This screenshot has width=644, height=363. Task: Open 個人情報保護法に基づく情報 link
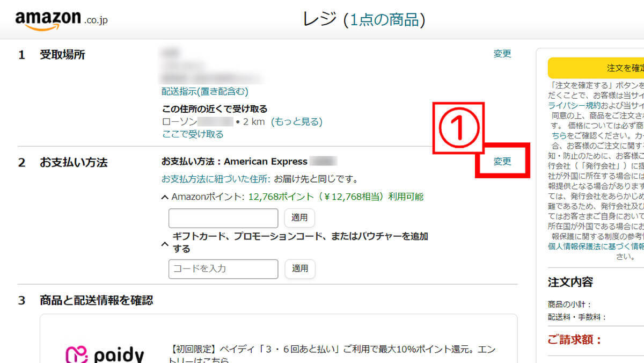[596, 246]
